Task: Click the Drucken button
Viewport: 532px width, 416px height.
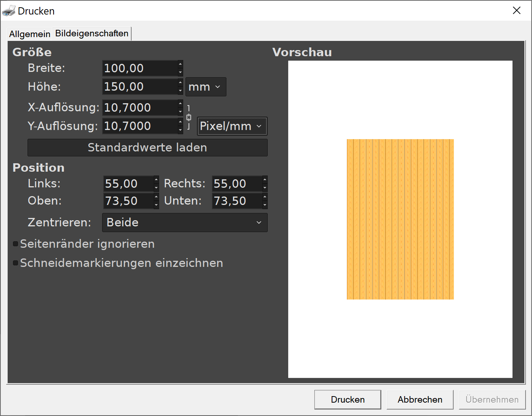Action: coord(348,400)
